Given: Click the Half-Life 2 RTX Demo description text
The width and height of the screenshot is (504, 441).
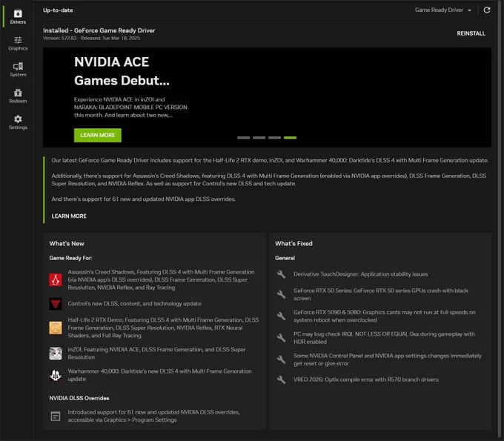Looking at the screenshot, I should [x=163, y=328].
